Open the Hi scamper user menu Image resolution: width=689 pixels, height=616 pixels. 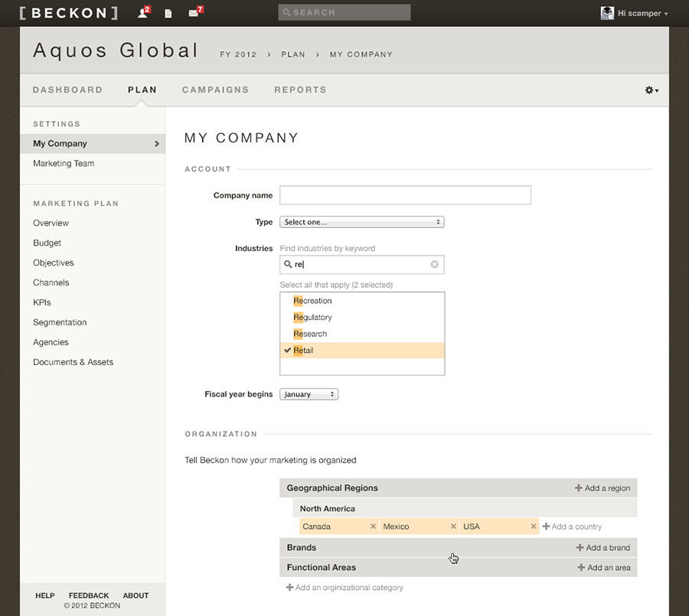(x=643, y=13)
